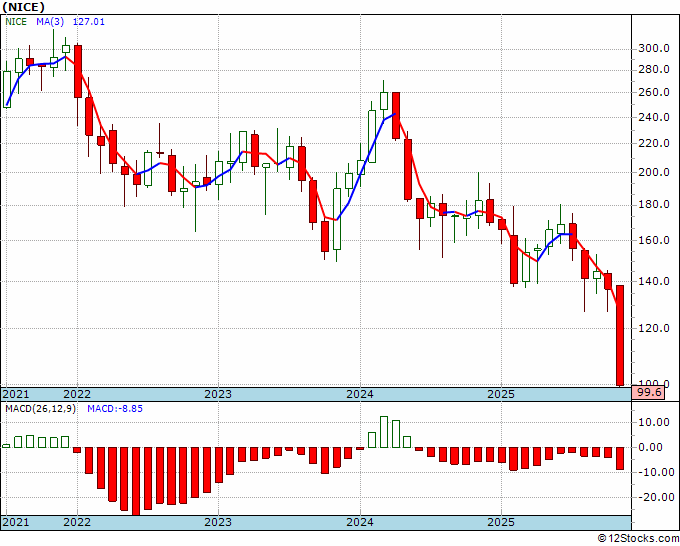
Task: Click the -20.00 MACD axis label
Action: (656, 497)
